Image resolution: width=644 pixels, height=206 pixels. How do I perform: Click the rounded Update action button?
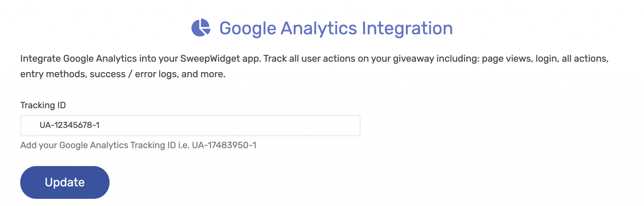pos(64,182)
